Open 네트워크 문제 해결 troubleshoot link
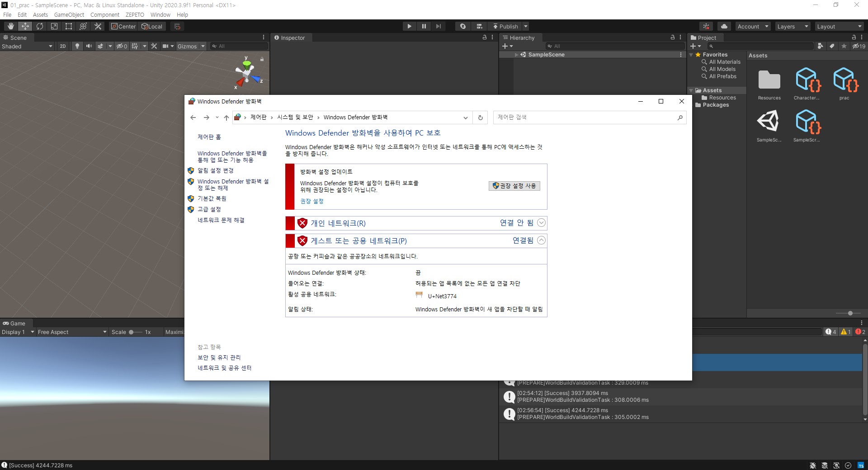 [221, 220]
